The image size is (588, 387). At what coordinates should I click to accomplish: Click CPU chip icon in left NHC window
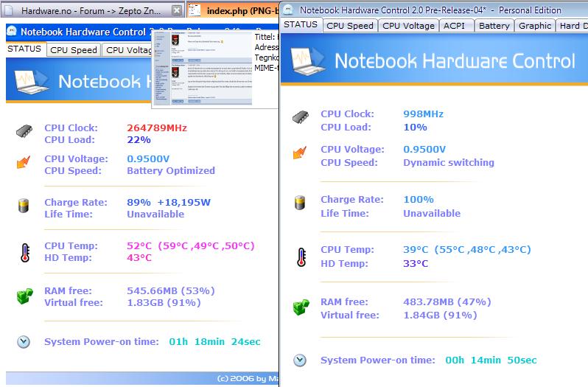(x=24, y=131)
